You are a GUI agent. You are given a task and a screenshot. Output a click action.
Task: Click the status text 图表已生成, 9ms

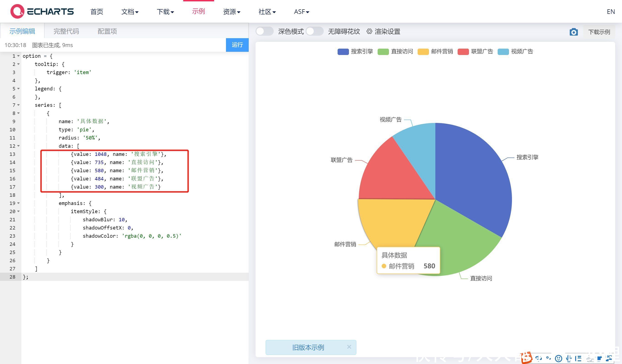pyautogui.click(x=52, y=45)
